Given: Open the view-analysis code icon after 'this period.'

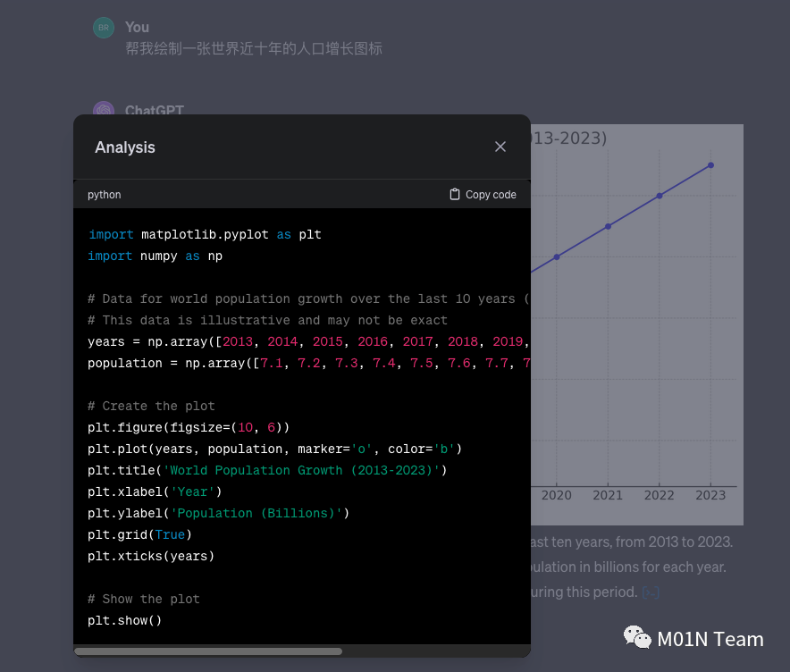Looking at the screenshot, I should 651,592.
